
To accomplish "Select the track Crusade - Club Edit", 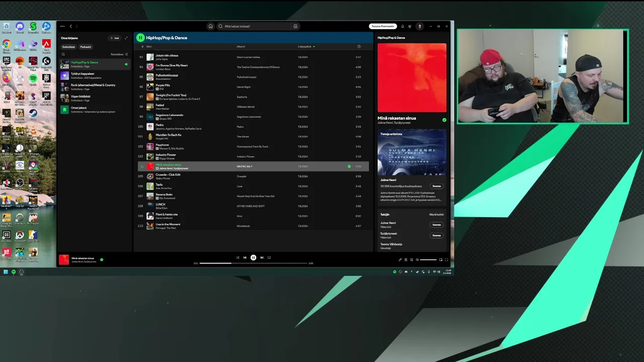I will [254, 176].
